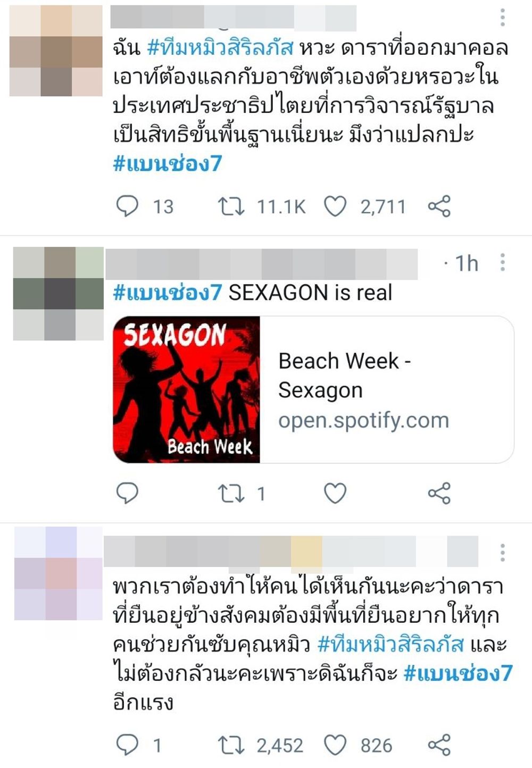This screenshot has height=768, width=532.
Task: Share the SEXAGON Spotify tweet
Action: 439,494
